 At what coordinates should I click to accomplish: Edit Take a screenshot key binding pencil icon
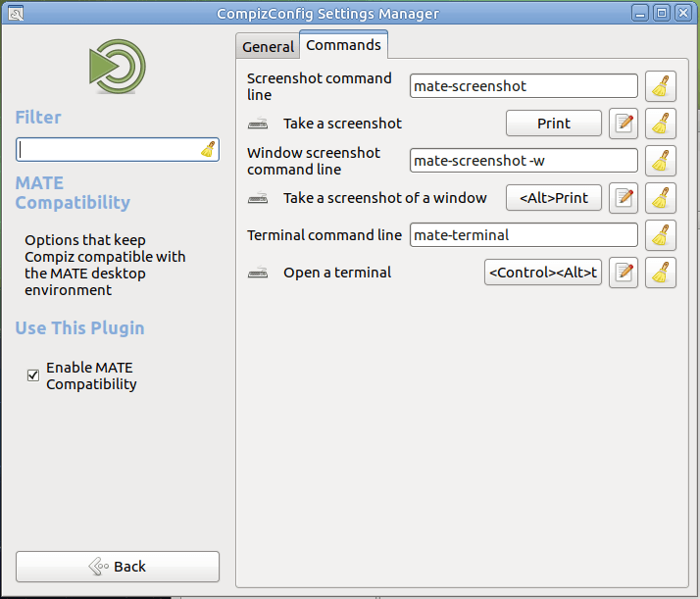pyautogui.click(x=624, y=124)
